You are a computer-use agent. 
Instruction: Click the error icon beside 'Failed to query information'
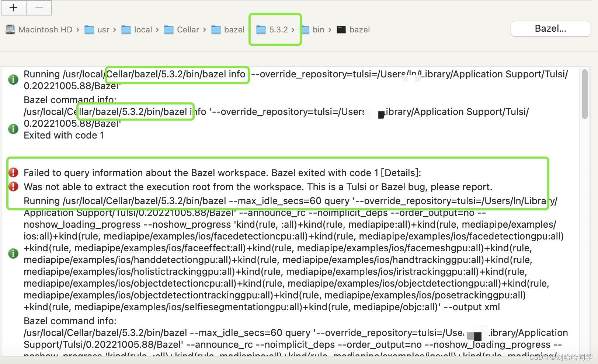[13, 172]
